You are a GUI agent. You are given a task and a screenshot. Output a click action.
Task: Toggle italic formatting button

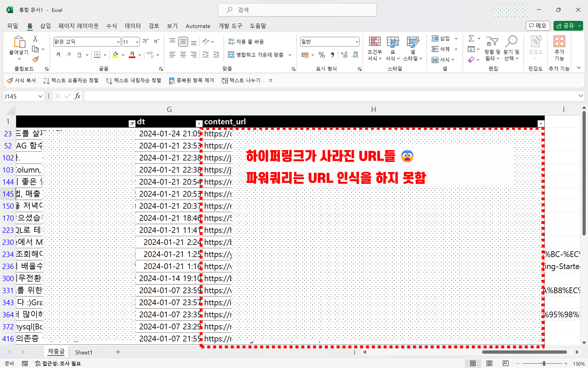(69, 55)
